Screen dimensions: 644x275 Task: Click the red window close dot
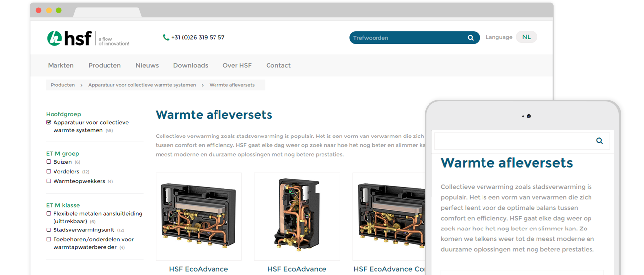(39, 10)
